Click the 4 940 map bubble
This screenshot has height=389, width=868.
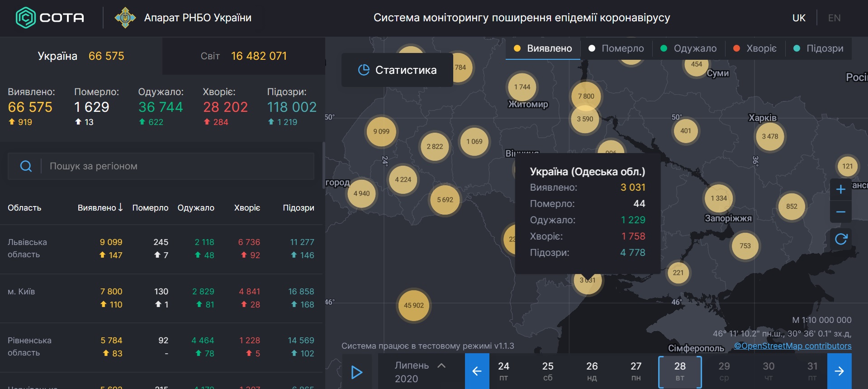pyautogui.click(x=361, y=194)
